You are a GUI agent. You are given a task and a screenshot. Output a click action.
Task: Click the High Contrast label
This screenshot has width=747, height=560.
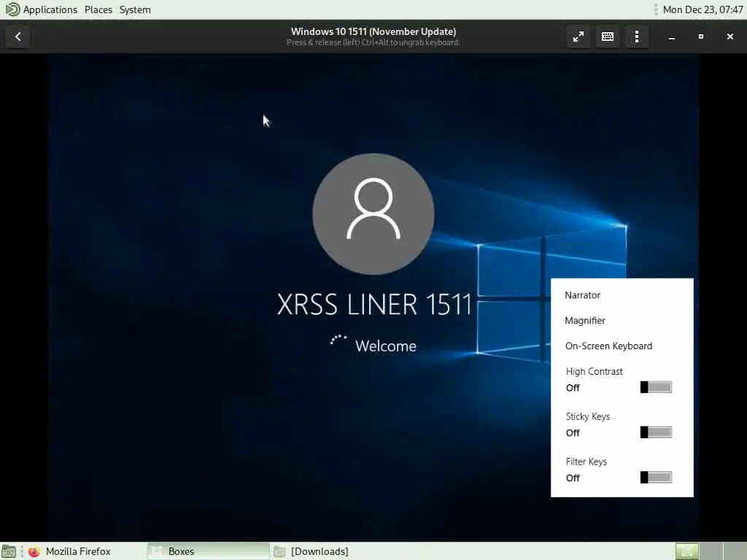[x=594, y=371]
